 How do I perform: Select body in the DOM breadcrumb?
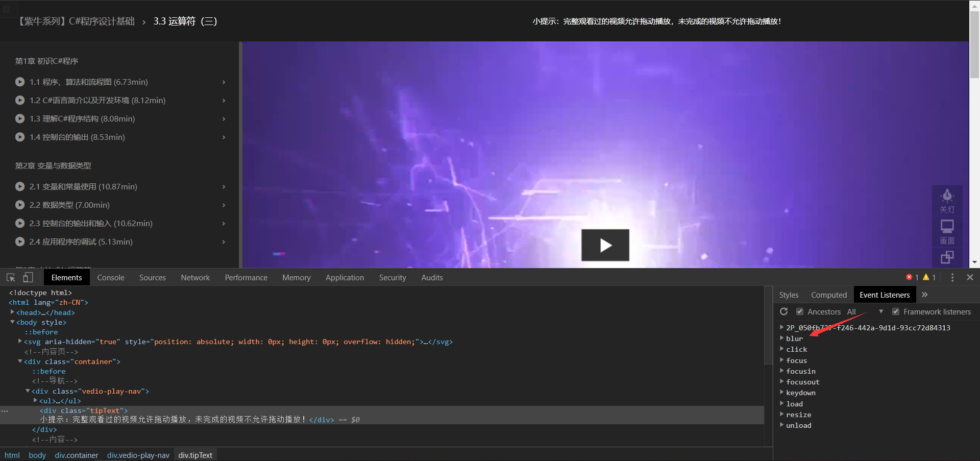coord(37,455)
